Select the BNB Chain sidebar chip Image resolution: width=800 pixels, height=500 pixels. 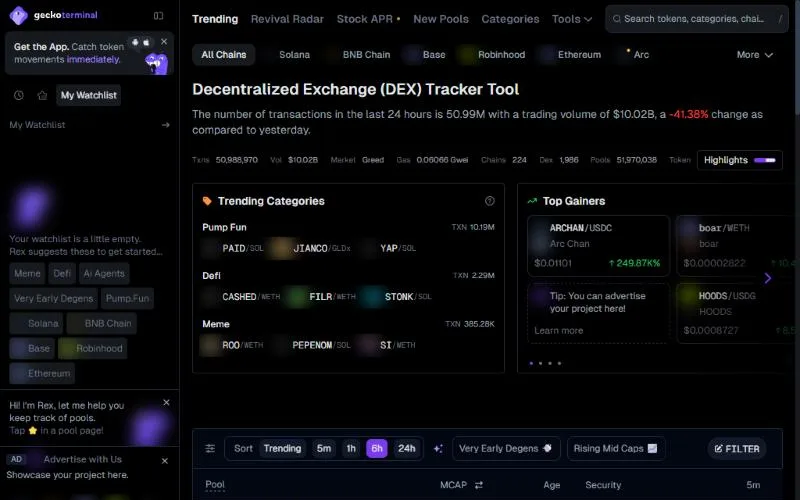coord(102,323)
